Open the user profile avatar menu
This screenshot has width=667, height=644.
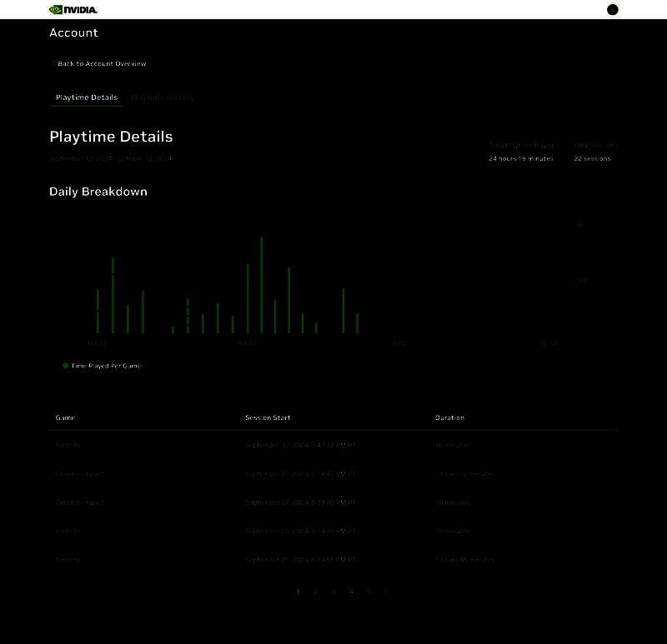[x=611, y=9]
